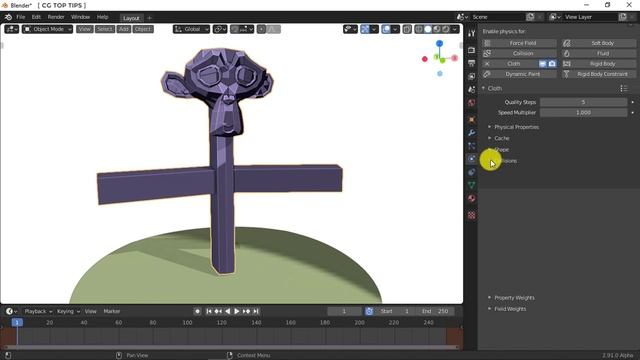
Task: Open Cloth panel presets list icon
Action: click(x=624, y=89)
